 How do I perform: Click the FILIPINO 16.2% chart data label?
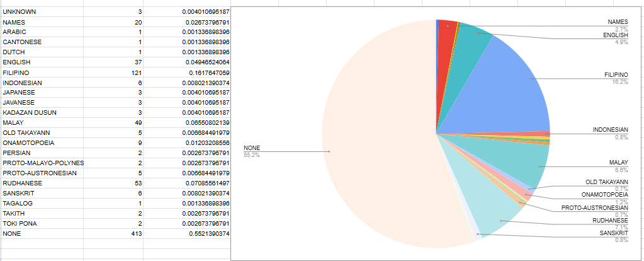616,78
